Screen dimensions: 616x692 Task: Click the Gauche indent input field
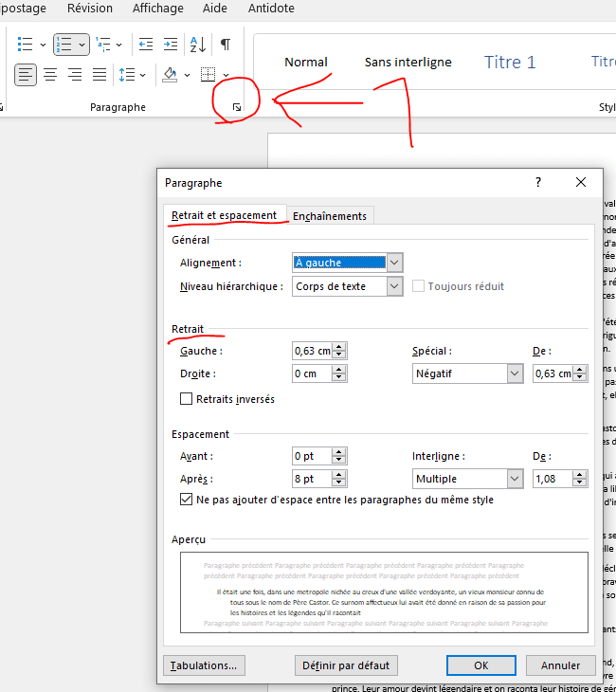312,351
